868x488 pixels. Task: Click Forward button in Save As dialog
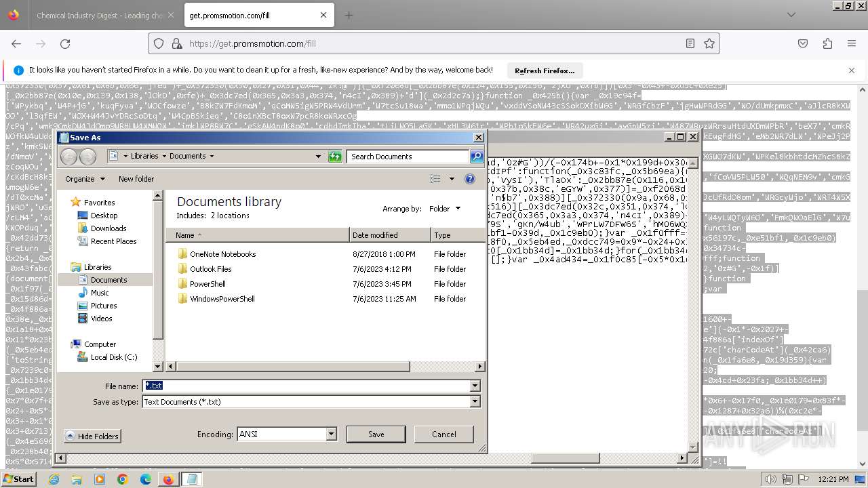click(x=87, y=157)
